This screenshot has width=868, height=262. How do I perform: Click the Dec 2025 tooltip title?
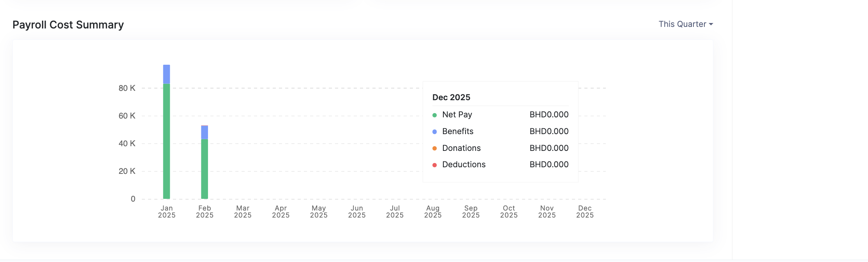coord(451,97)
